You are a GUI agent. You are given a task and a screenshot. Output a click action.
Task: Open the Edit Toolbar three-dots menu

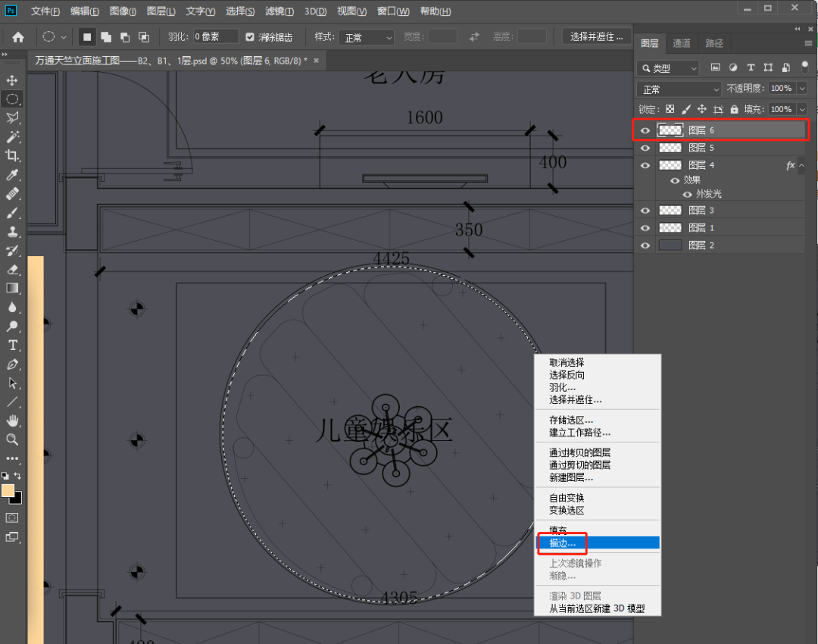[12, 458]
